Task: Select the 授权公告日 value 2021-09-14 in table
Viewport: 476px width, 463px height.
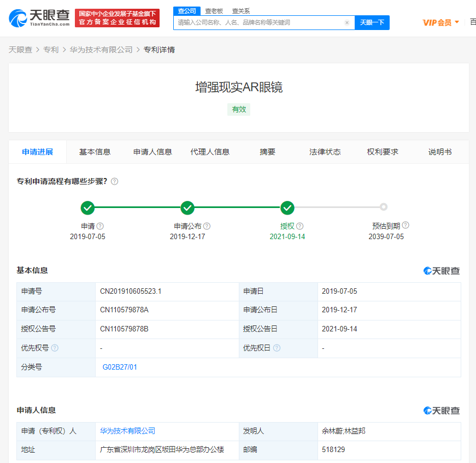Action: (x=339, y=329)
